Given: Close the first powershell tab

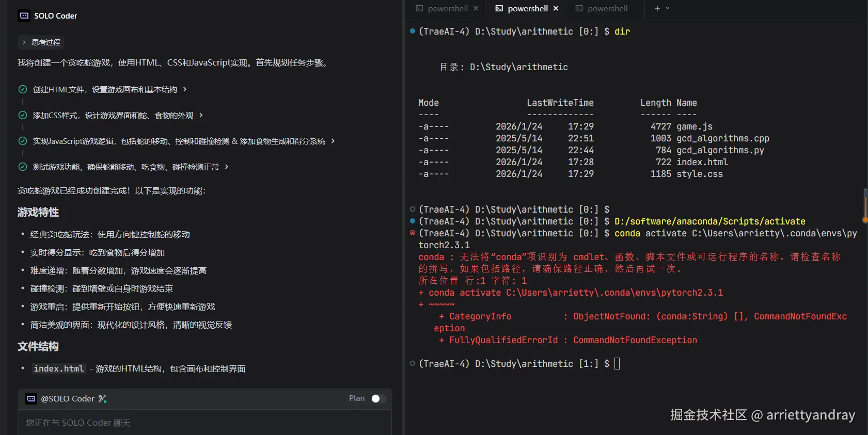Looking at the screenshot, I should [476, 8].
